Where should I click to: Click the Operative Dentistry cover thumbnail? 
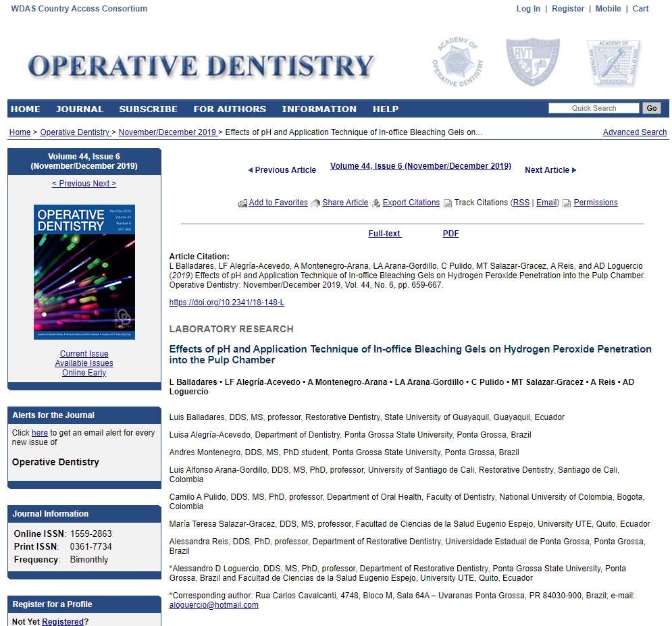pos(84,272)
